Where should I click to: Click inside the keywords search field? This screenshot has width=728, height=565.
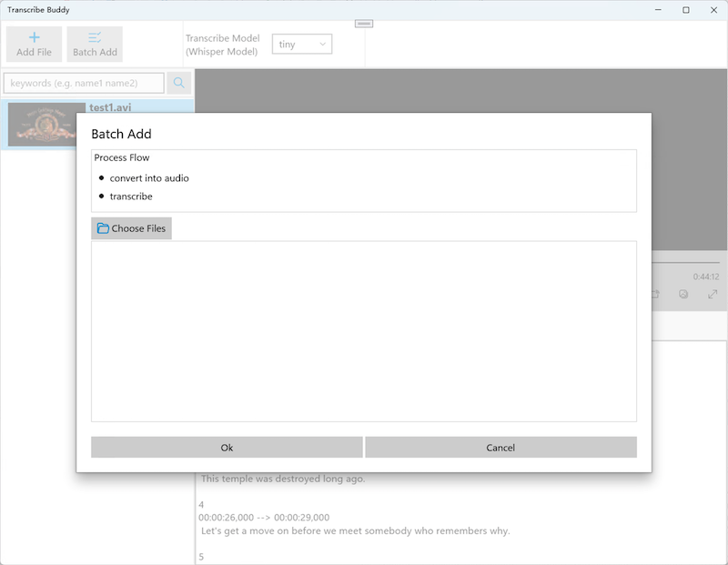(x=84, y=83)
